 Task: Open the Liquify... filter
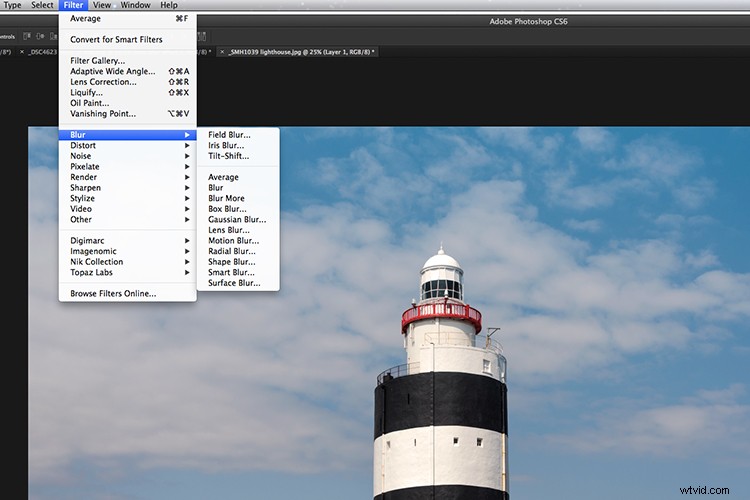click(x=128, y=92)
